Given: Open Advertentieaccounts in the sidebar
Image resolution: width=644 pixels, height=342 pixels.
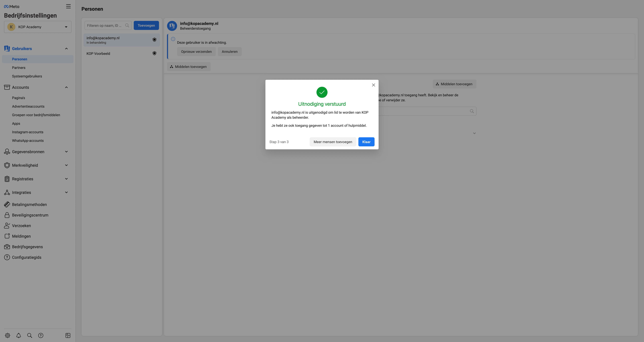Looking at the screenshot, I should click(28, 106).
